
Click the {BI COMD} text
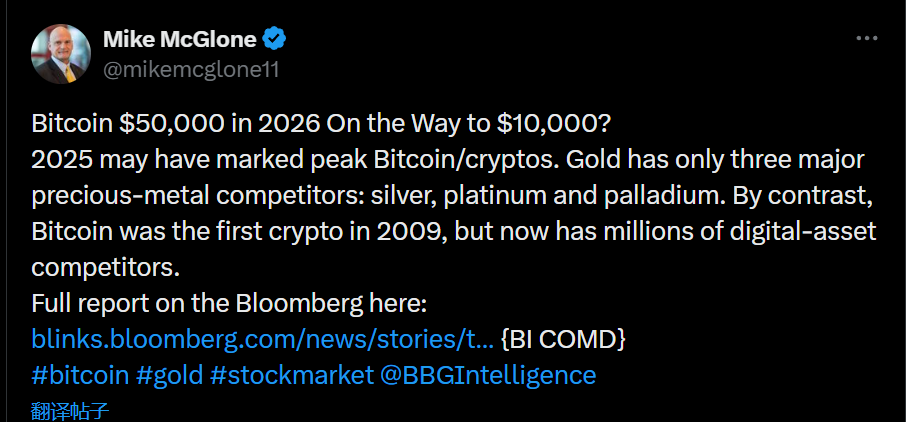pyautogui.click(x=564, y=339)
